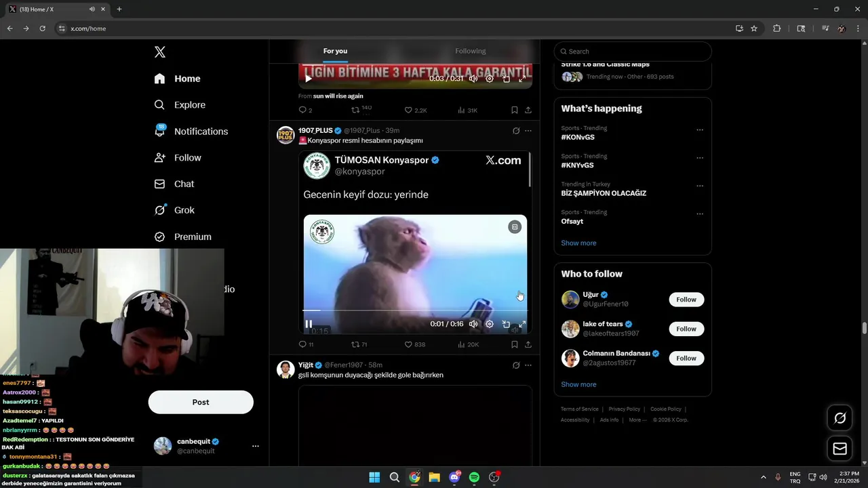868x488 pixels.
Task: Open more options for #KNYvGS trend
Action: click(x=700, y=158)
